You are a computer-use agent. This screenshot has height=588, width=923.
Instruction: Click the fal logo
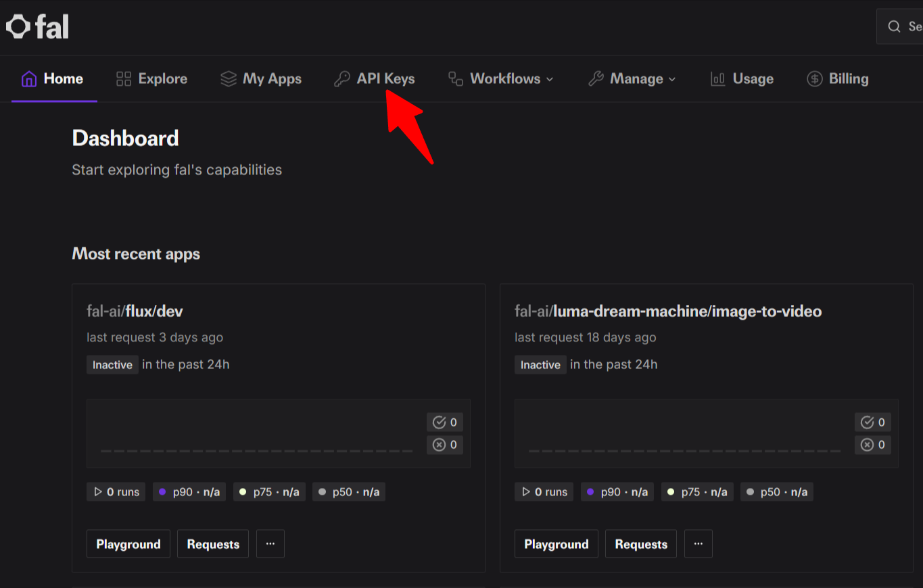pos(38,27)
